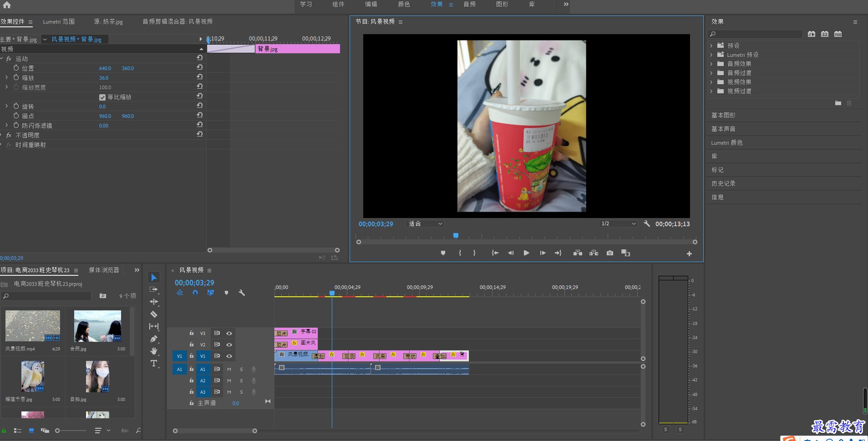Select the Pen tool

(154, 339)
